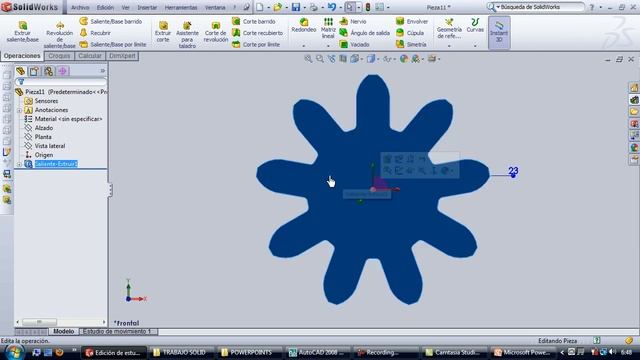
Task: Click the 23 extrusion depth dimension
Action: click(x=513, y=171)
